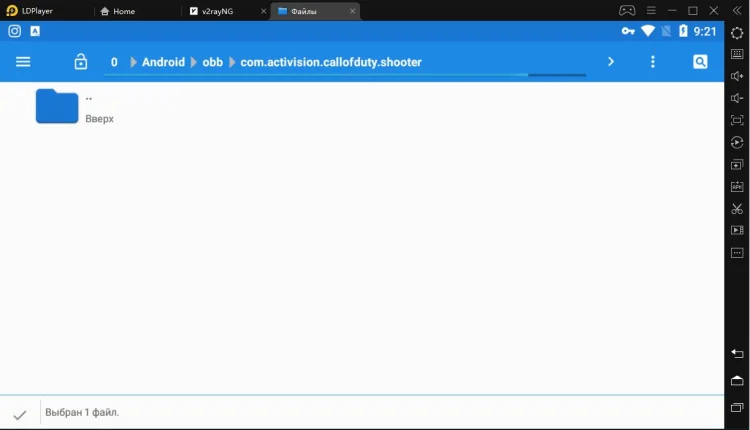Start the video recorder tool
Viewport: 750px width, 430px height.
[737, 231]
